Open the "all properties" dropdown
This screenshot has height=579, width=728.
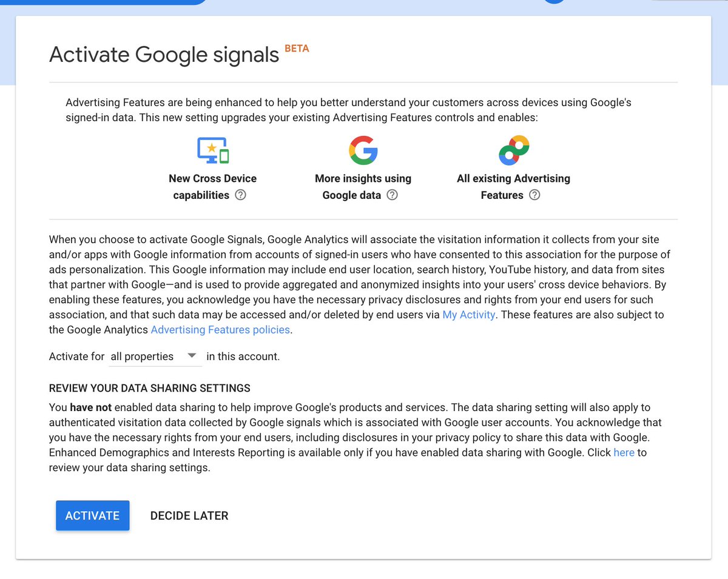click(x=141, y=356)
